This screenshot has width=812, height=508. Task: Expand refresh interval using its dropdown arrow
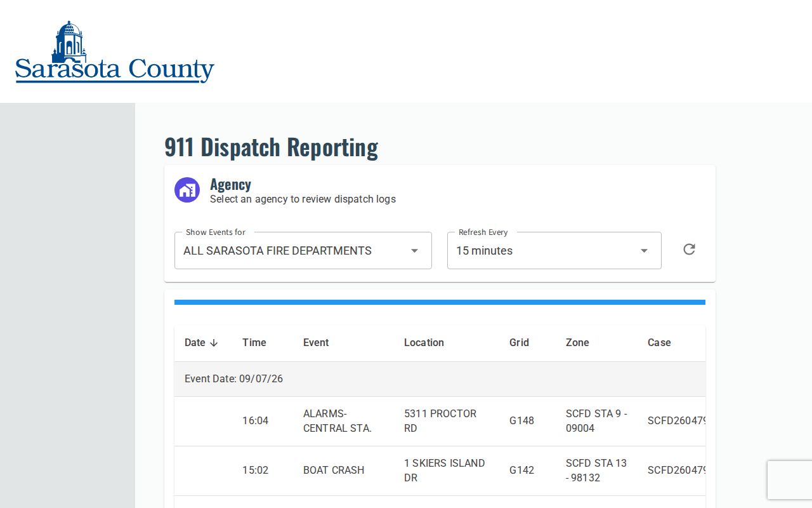(x=644, y=251)
